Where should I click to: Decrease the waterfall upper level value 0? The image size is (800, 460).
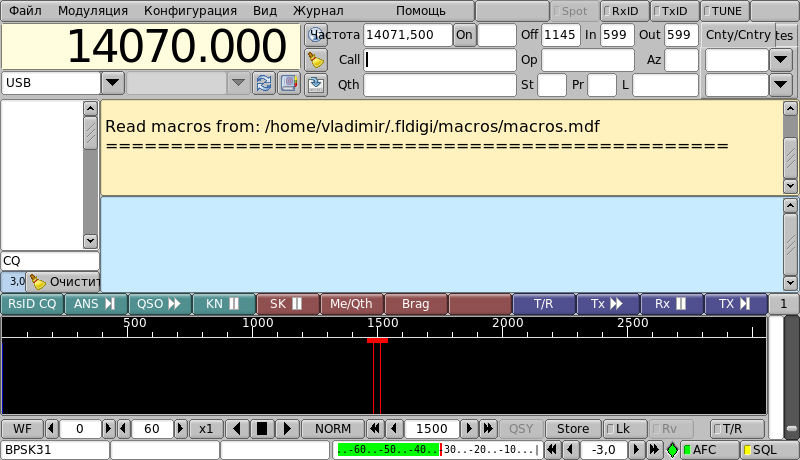52,429
